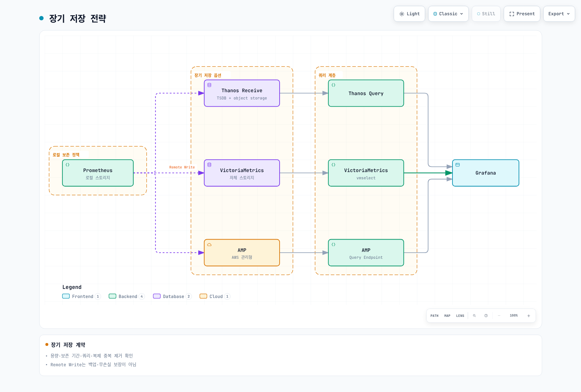The height and width of the screenshot is (392, 581).
Task: Enter Present fullscreen mode
Action: (522, 14)
